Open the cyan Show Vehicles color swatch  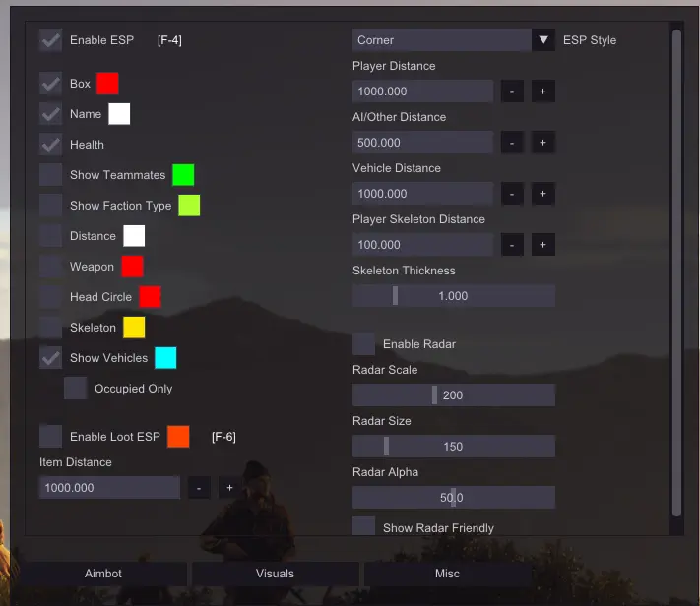pos(165,358)
